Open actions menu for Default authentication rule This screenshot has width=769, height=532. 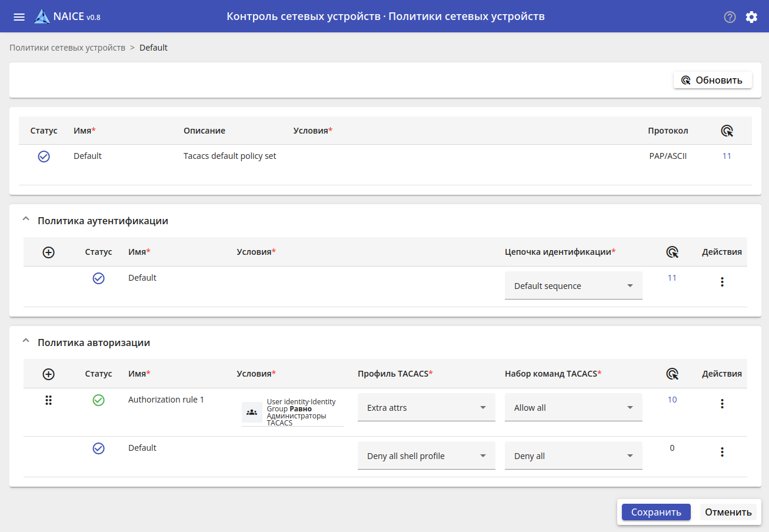point(722,282)
